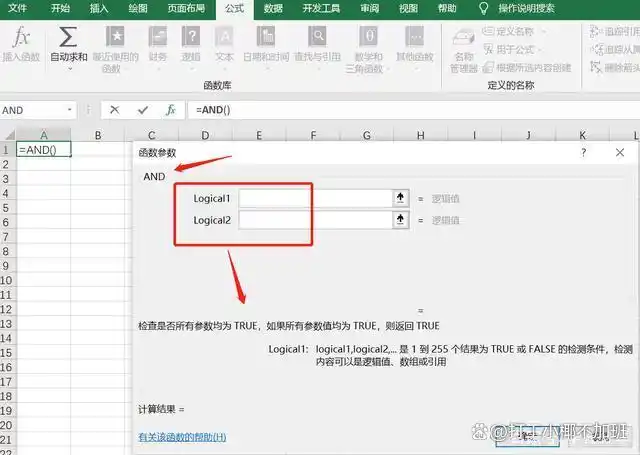Select row 10 header
Viewport: 640px width, 455px height.
click(7, 280)
